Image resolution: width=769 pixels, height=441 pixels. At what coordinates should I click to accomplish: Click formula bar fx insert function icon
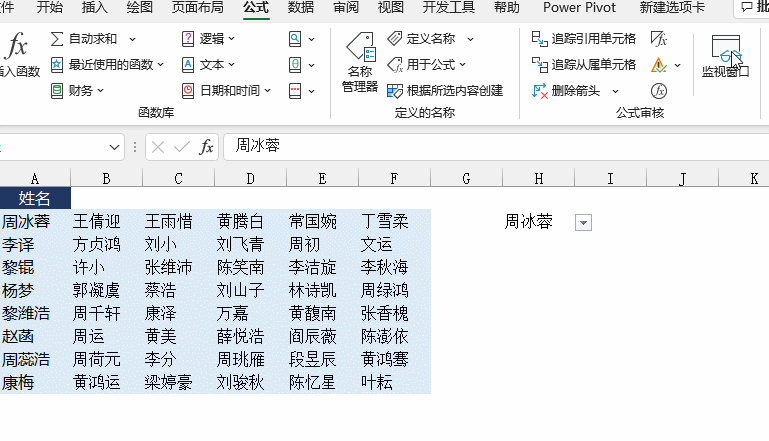click(x=206, y=147)
